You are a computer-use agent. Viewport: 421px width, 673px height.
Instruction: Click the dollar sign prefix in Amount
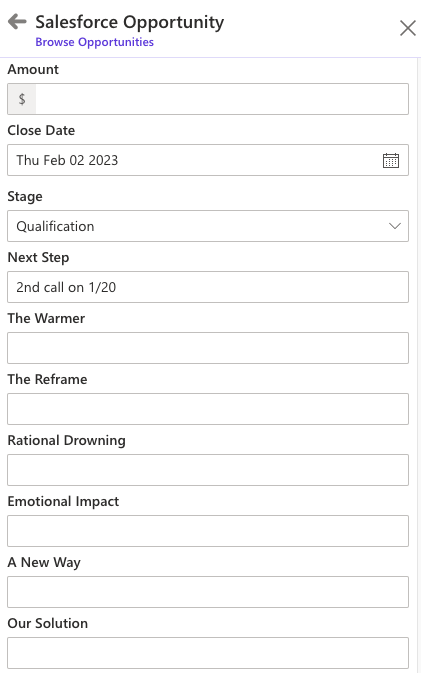(22, 99)
